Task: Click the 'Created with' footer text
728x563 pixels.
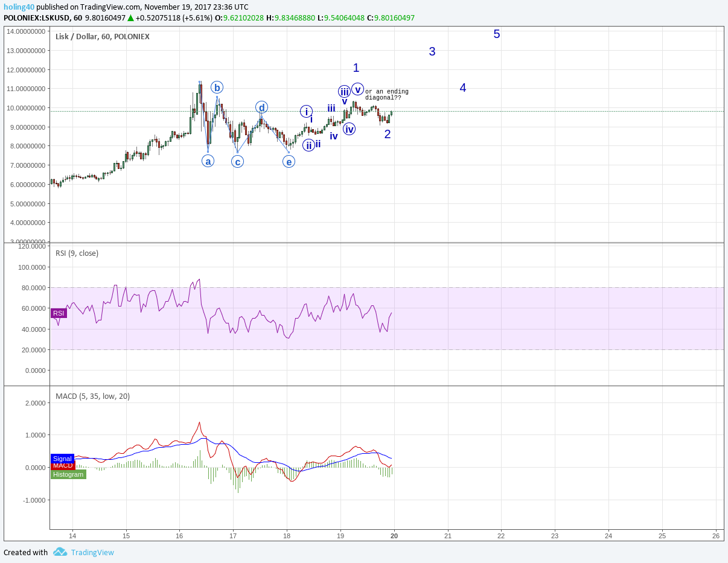Action: click(x=25, y=552)
